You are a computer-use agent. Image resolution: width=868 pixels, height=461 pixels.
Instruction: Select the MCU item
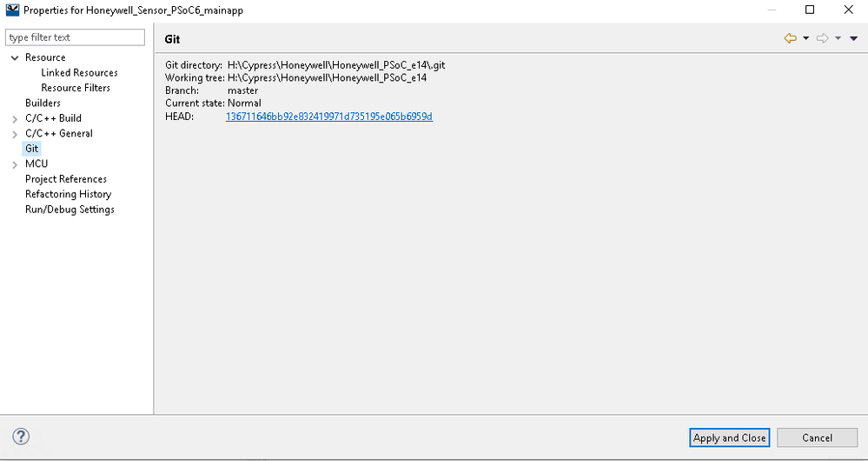tap(36, 164)
